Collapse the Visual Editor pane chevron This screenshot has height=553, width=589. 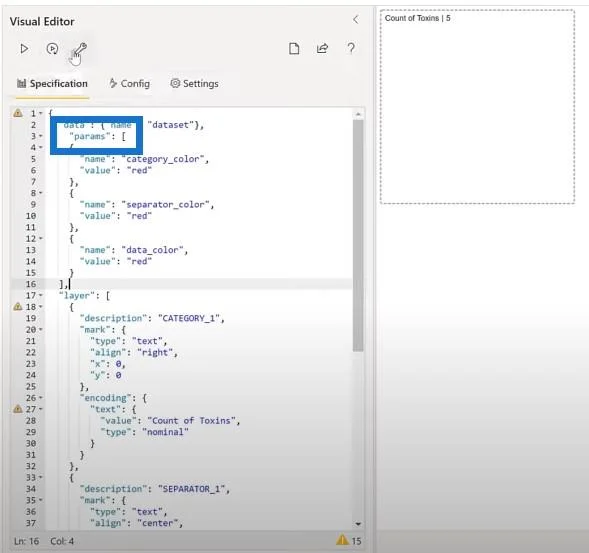pos(355,20)
